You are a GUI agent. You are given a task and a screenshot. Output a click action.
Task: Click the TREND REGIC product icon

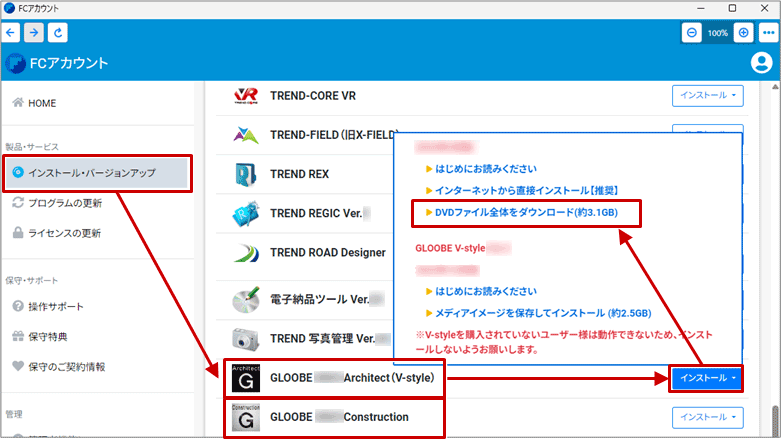coord(246,213)
